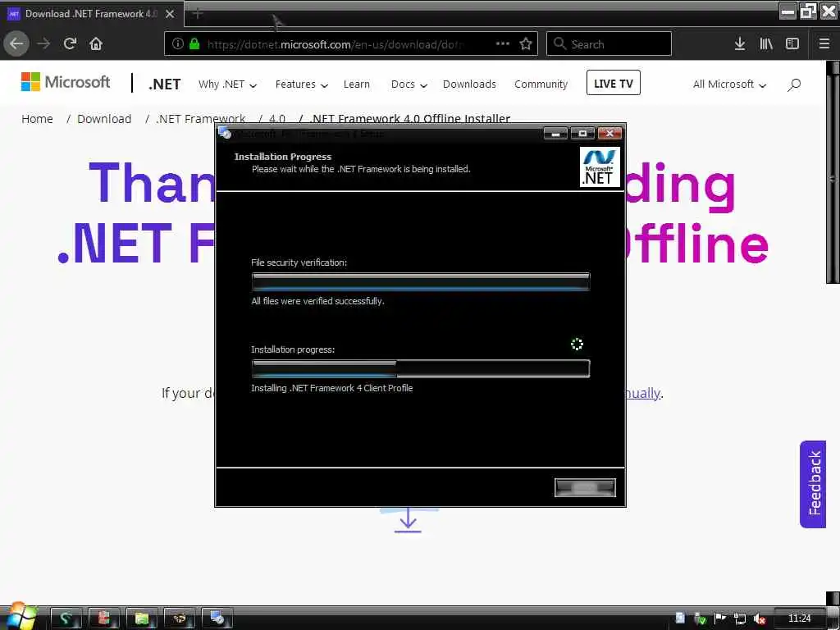This screenshot has height=630, width=840.
Task: Show the browser sidebar
Action: coord(792,44)
